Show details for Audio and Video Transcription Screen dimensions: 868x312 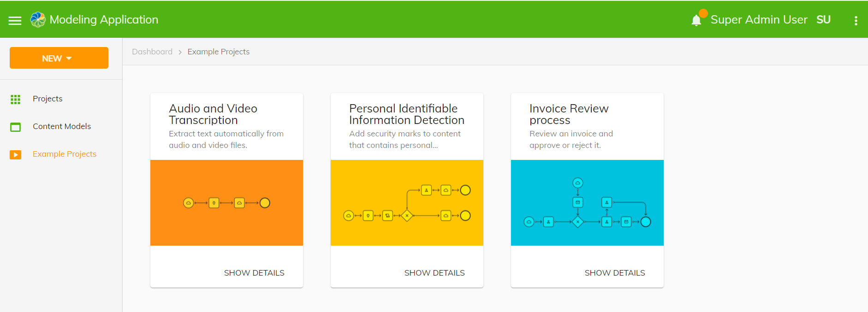tap(254, 272)
